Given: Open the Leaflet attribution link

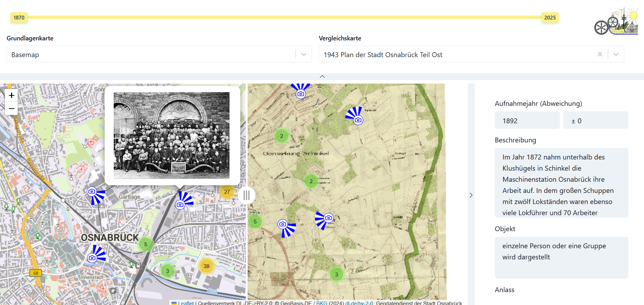Looking at the screenshot, I should click(186, 303).
